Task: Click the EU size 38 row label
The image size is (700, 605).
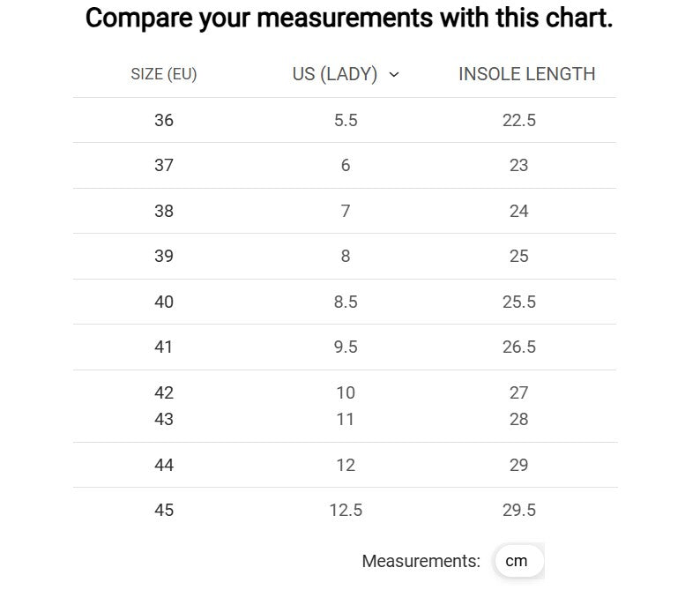Action: tap(164, 211)
